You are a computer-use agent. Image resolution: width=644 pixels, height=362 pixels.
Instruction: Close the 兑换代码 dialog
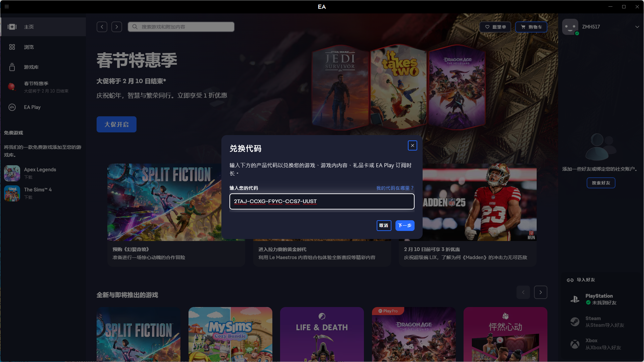click(413, 145)
